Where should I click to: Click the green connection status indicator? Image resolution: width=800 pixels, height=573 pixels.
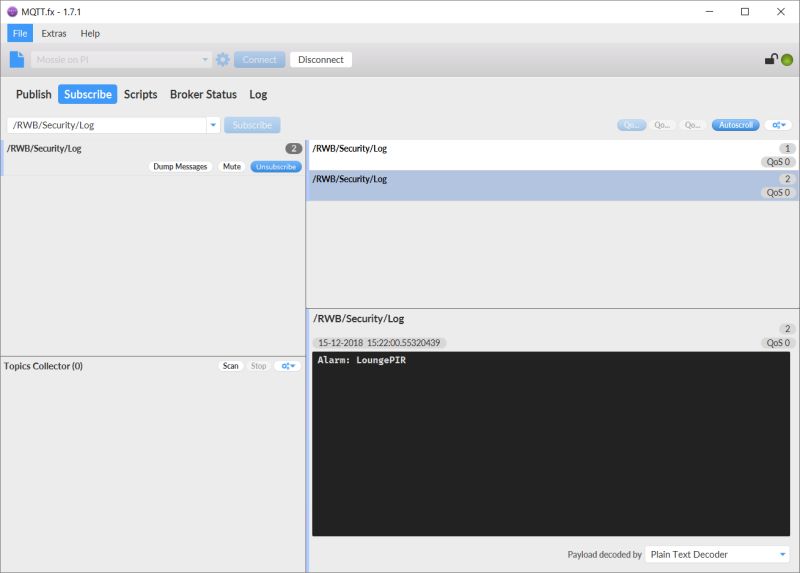[787, 60]
